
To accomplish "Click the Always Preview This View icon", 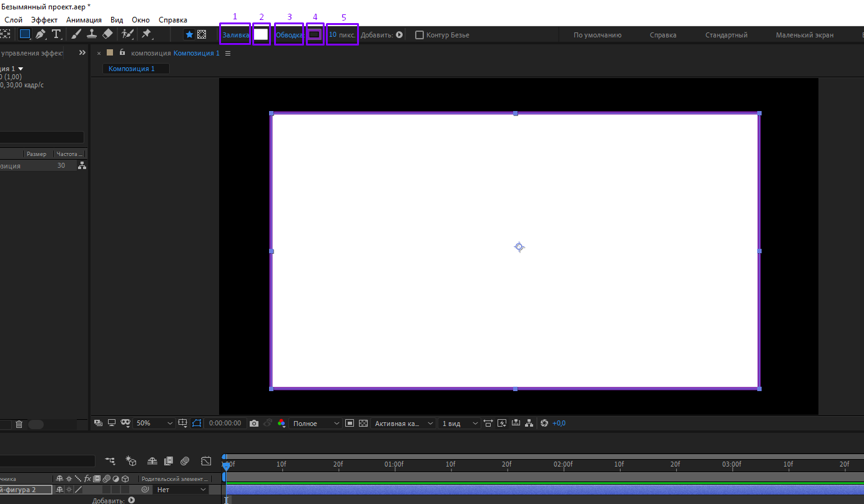I will [x=98, y=423].
